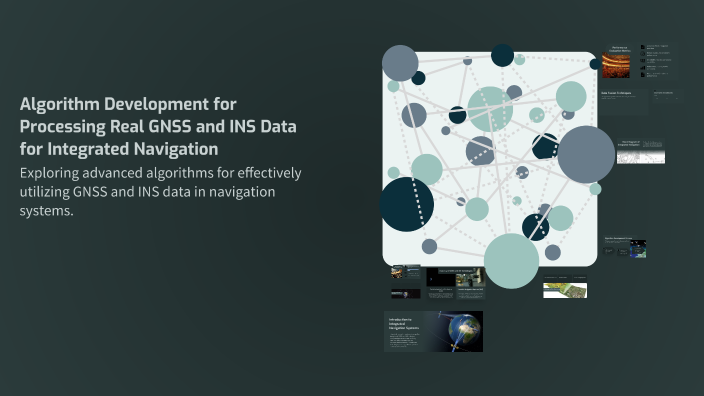Open the Block Diagram of Integrated Navigation slide

point(641,152)
